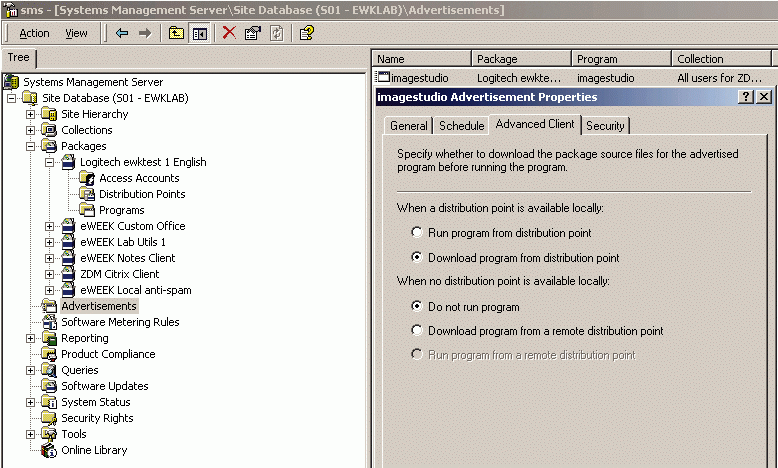This screenshot has height=468, width=778.
Task: Toggle the Show/Hide console tree icon
Action: click(x=199, y=33)
